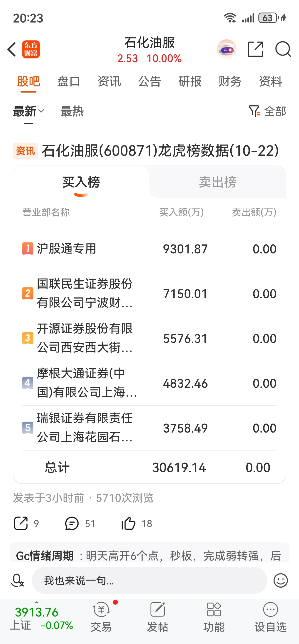Screen dimensions: 299x644
Task: Tap the post share icon with count 9
Action: tap(21, 523)
